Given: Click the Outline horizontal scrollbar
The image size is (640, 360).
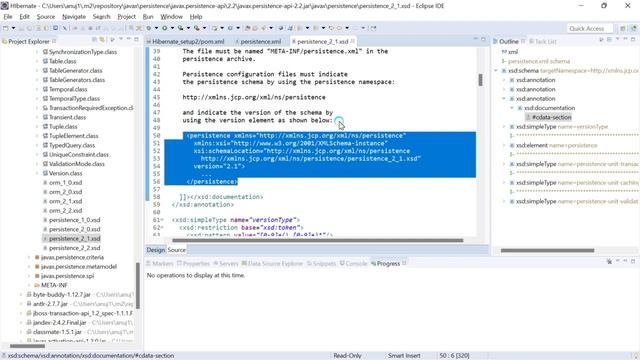Looking at the screenshot, I should 547,250.
